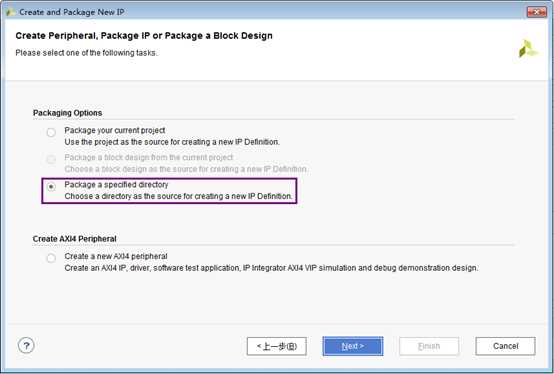This screenshot has width=554, height=374.
Task: Click the Package your current project label
Action: point(115,130)
